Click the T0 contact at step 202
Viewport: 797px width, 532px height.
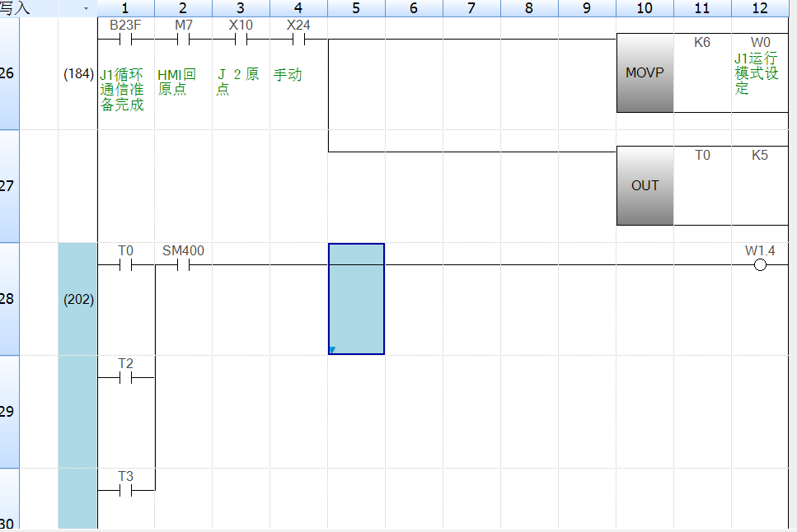coord(125,264)
